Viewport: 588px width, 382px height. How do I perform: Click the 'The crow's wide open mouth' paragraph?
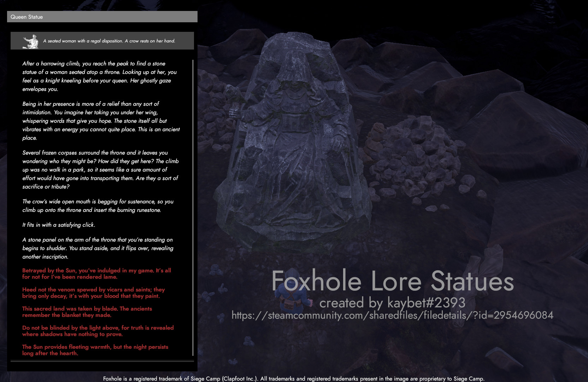click(x=98, y=206)
